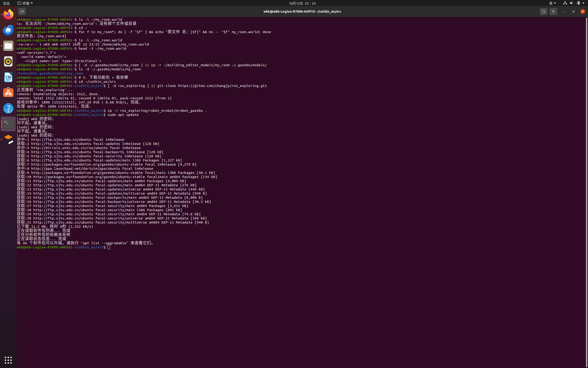This screenshot has height=368, width=588.
Task: Show all applications grid
Action: click(8, 360)
